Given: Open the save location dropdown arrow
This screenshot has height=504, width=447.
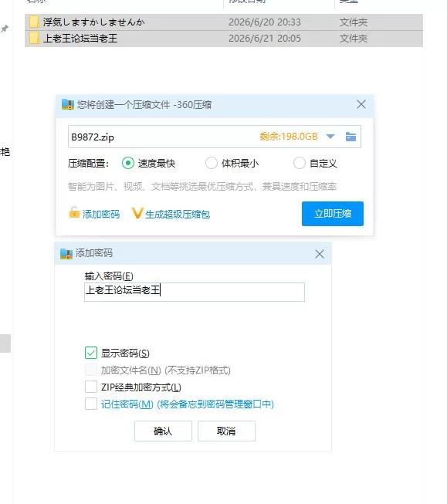Looking at the screenshot, I should click(x=330, y=137).
